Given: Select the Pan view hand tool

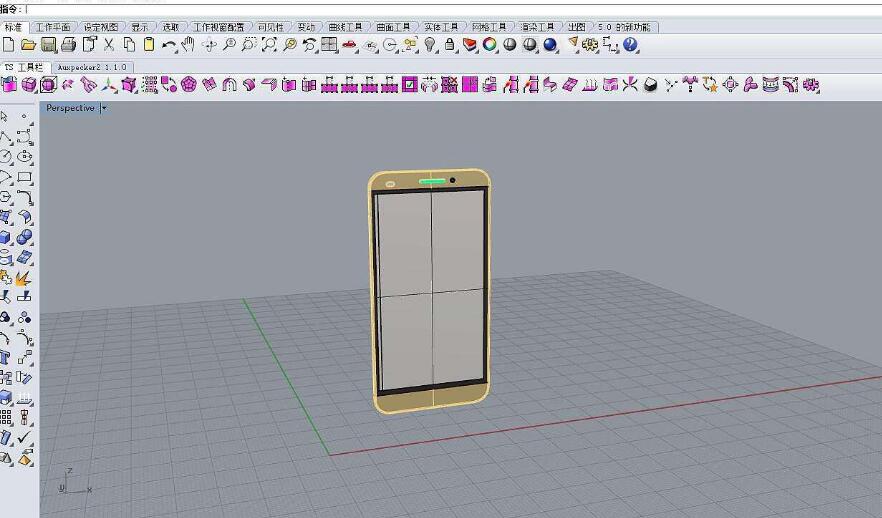Looking at the screenshot, I should pos(188,45).
